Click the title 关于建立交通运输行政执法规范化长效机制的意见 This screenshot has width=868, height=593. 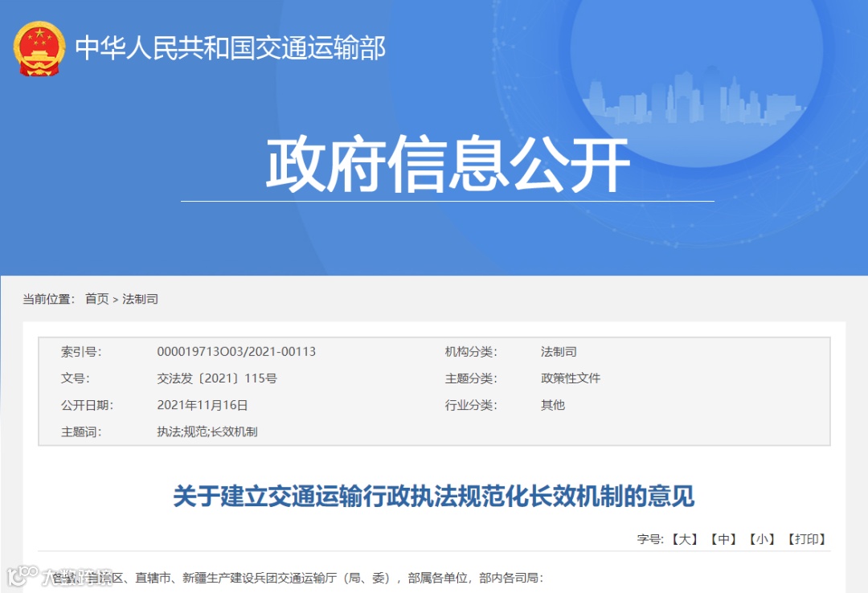click(x=434, y=496)
